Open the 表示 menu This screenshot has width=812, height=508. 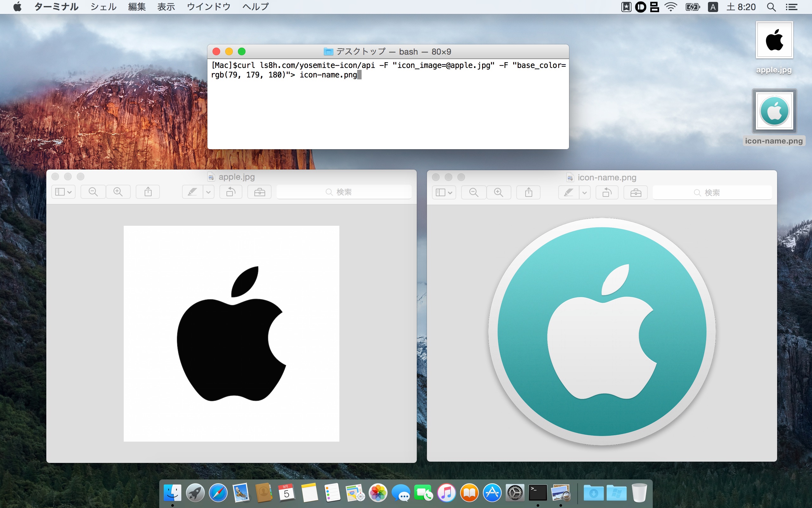point(167,7)
